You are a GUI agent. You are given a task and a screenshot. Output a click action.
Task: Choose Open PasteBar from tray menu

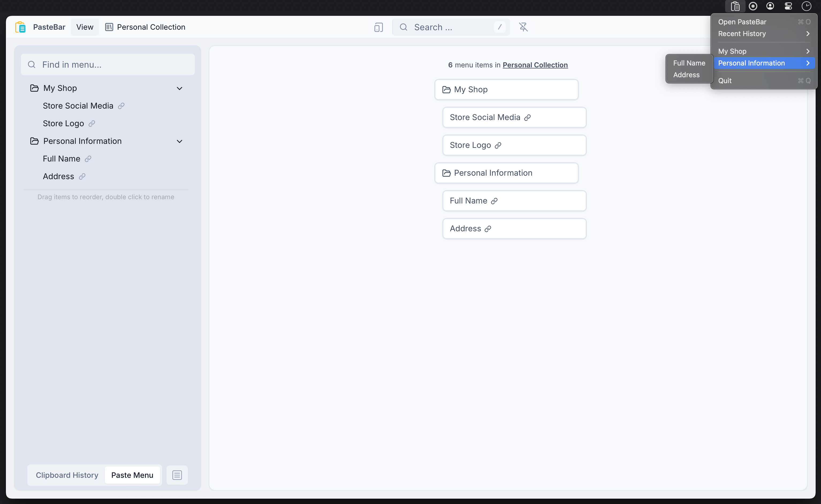click(x=764, y=22)
